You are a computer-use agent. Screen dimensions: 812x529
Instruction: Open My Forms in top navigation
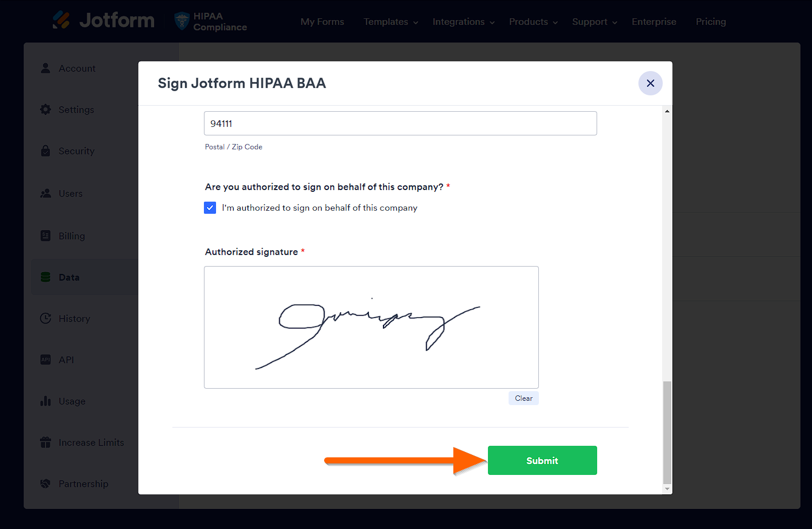click(x=322, y=22)
